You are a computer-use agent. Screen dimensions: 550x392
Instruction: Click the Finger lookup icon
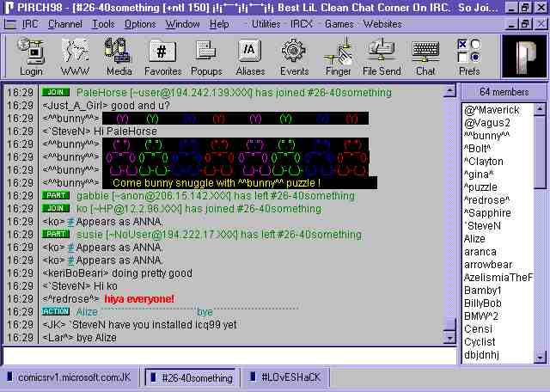tap(338, 56)
